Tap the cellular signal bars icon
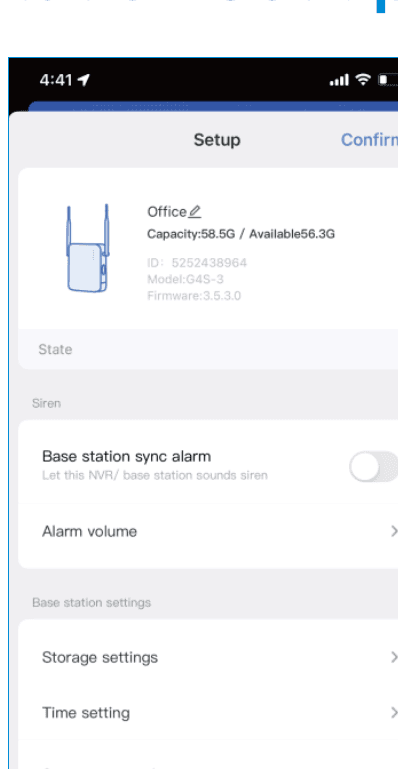 [339, 80]
